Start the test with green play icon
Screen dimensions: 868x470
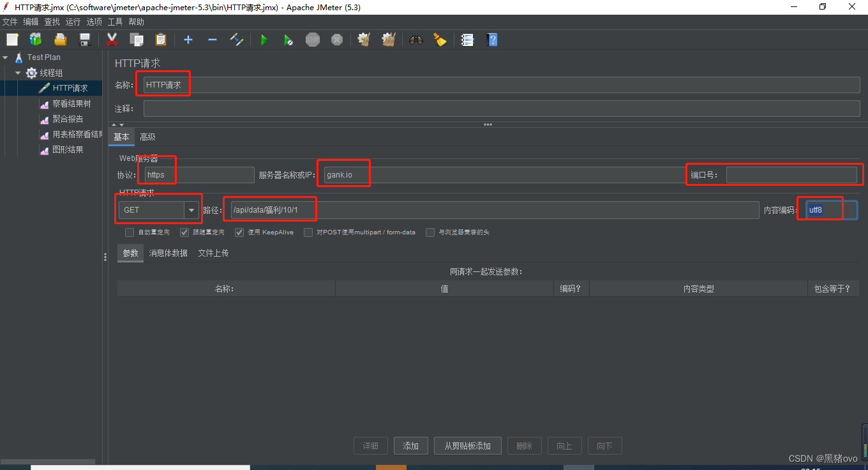[x=264, y=40]
